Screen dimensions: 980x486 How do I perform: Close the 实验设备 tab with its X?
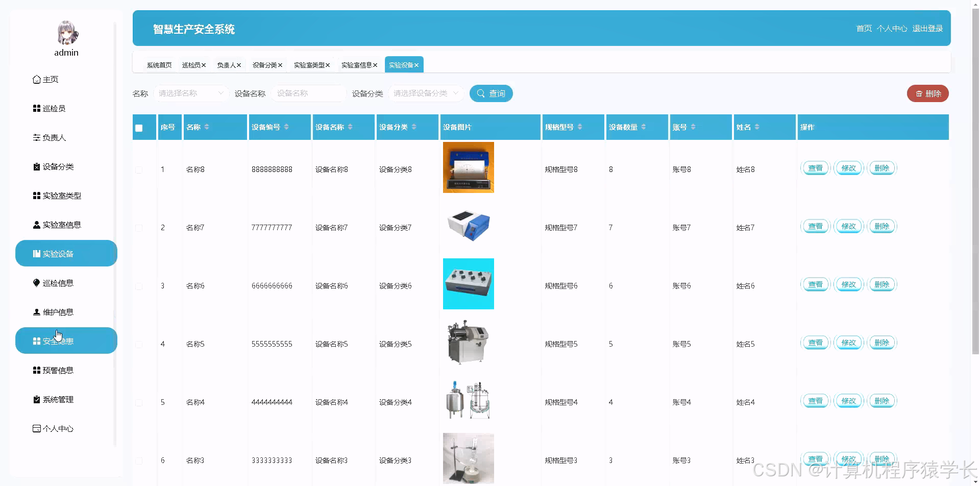[416, 65]
